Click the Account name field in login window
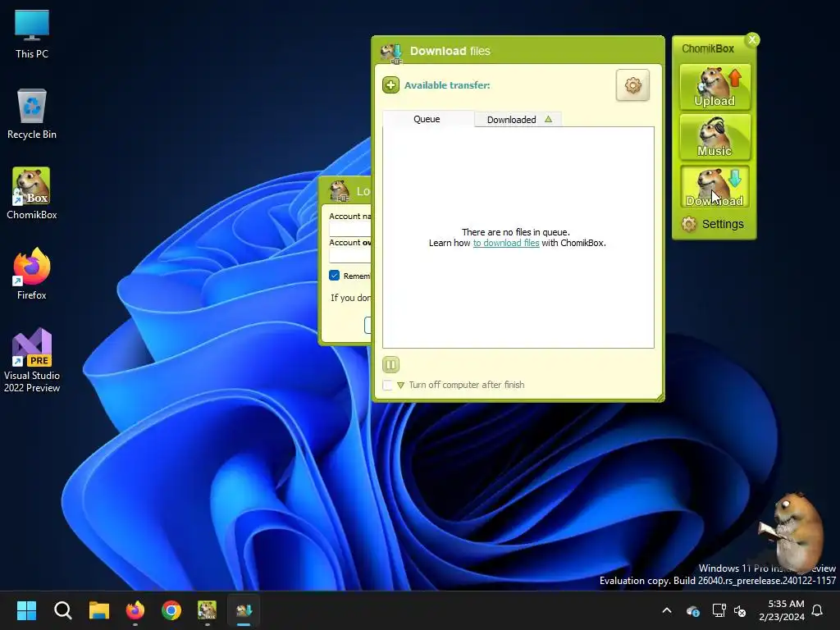This screenshot has height=630, width=840. [x=350, y=229]
